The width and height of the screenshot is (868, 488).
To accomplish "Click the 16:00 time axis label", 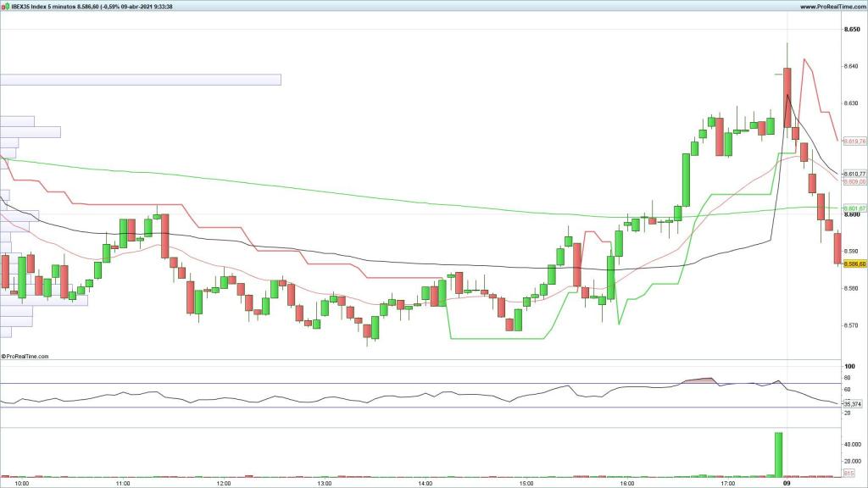I will point(626,484).
